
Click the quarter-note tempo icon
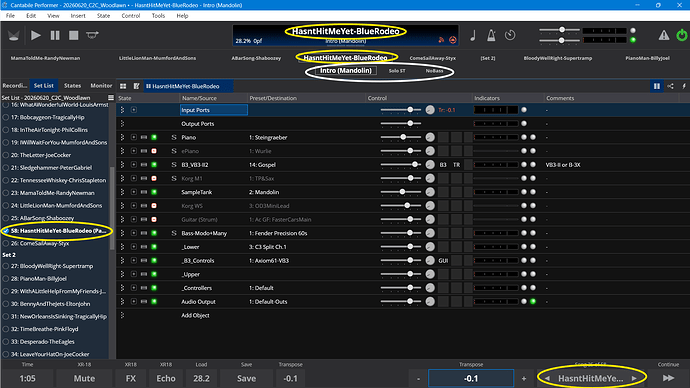coord(473,35)
